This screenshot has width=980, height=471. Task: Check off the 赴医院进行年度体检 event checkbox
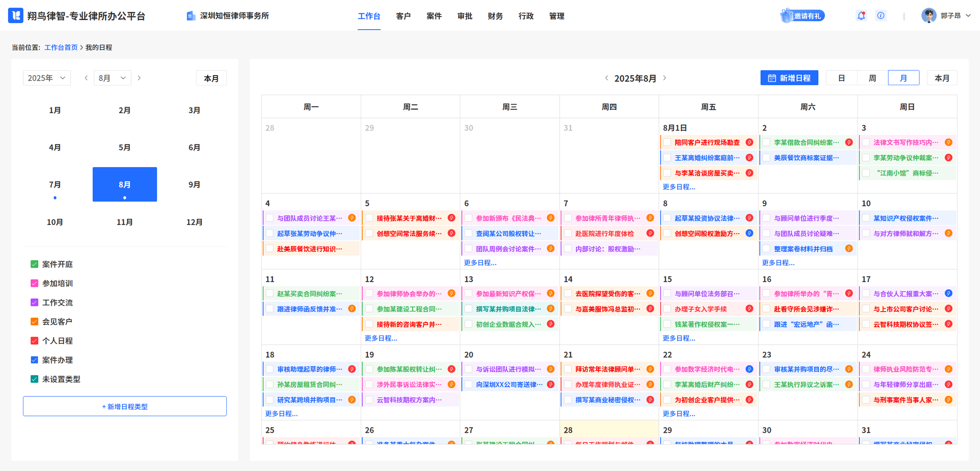pyautogui.click(x=568, y=234)
